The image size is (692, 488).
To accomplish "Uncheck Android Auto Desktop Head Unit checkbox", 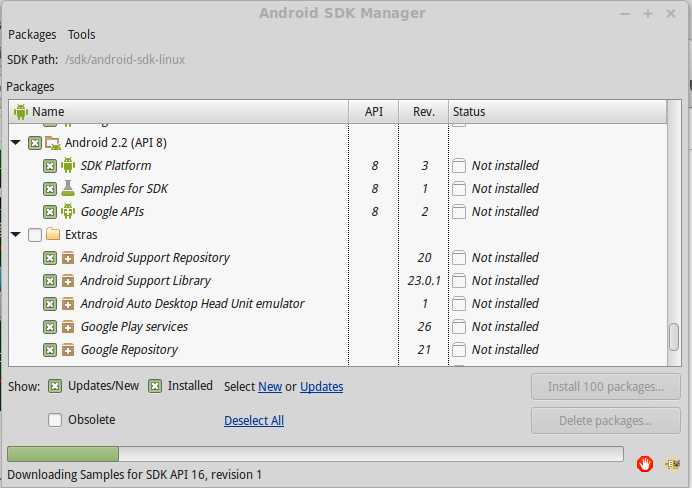I will point(50,304).
